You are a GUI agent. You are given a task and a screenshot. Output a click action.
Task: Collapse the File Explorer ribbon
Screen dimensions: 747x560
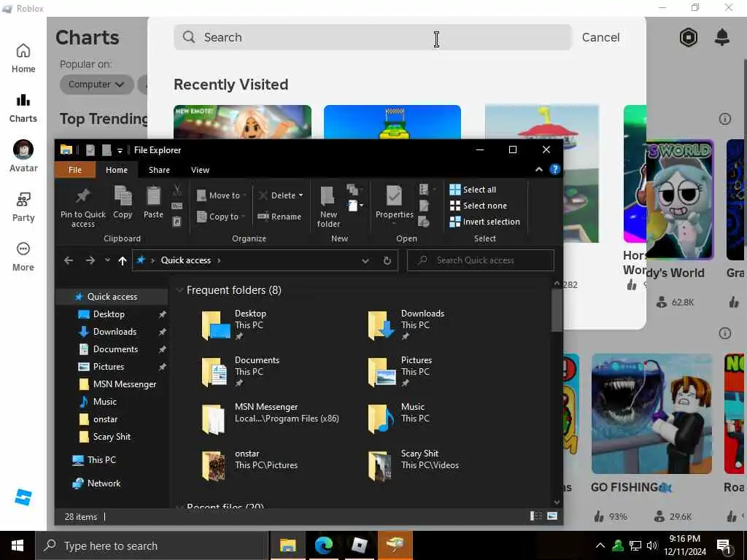click(539, 169)
